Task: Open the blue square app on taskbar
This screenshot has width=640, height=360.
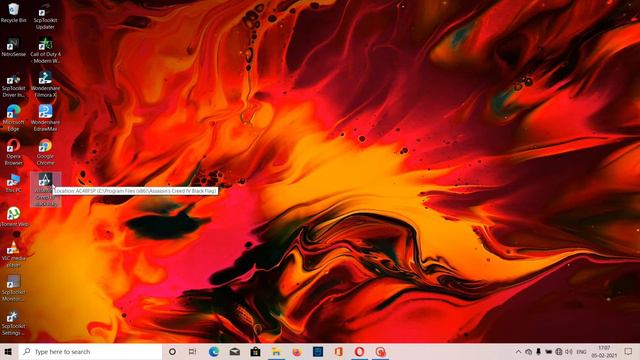Action: (318, 351)
